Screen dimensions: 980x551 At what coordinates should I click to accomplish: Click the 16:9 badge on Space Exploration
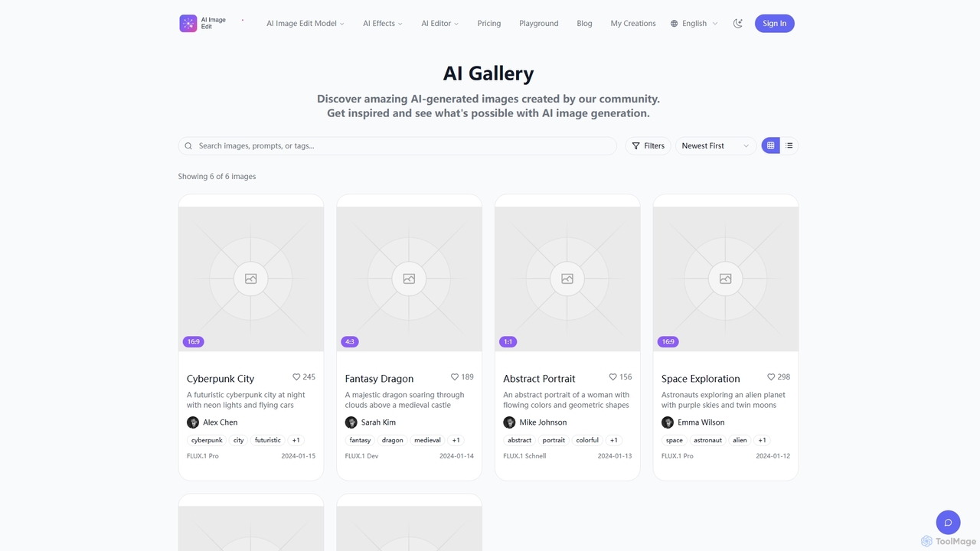668,342
